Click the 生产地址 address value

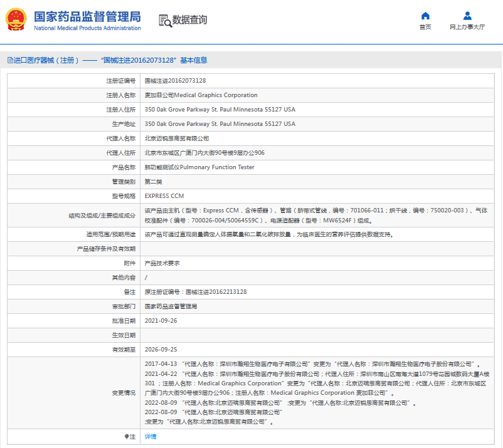click(220, 124)
